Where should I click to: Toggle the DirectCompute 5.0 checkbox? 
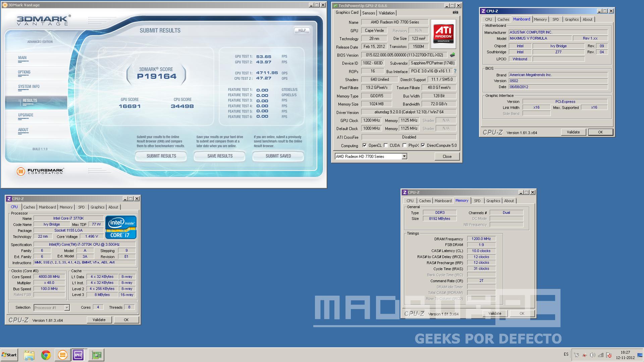(423, 145)
